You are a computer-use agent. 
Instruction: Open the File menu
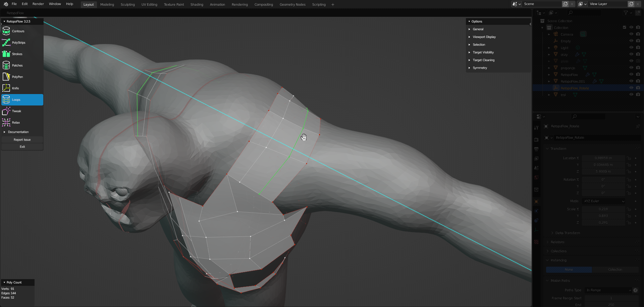click(x=14, y=4)
